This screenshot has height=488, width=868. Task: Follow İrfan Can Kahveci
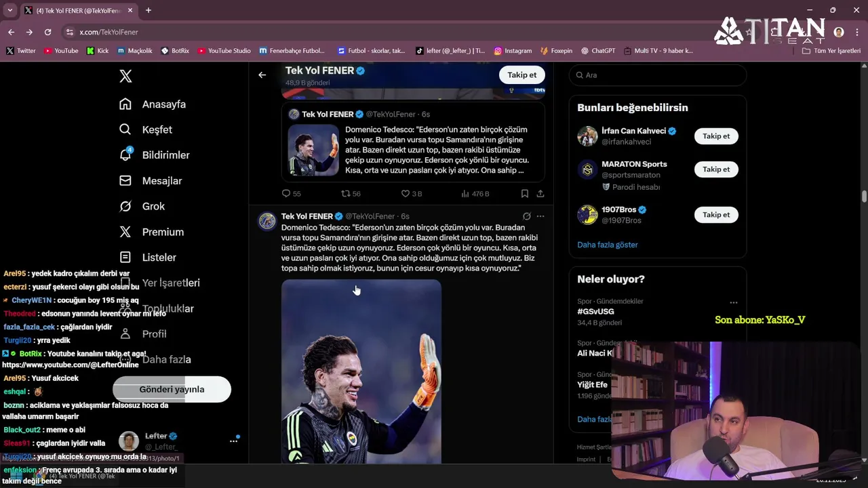pyautogui.click(x=716, y=136)
